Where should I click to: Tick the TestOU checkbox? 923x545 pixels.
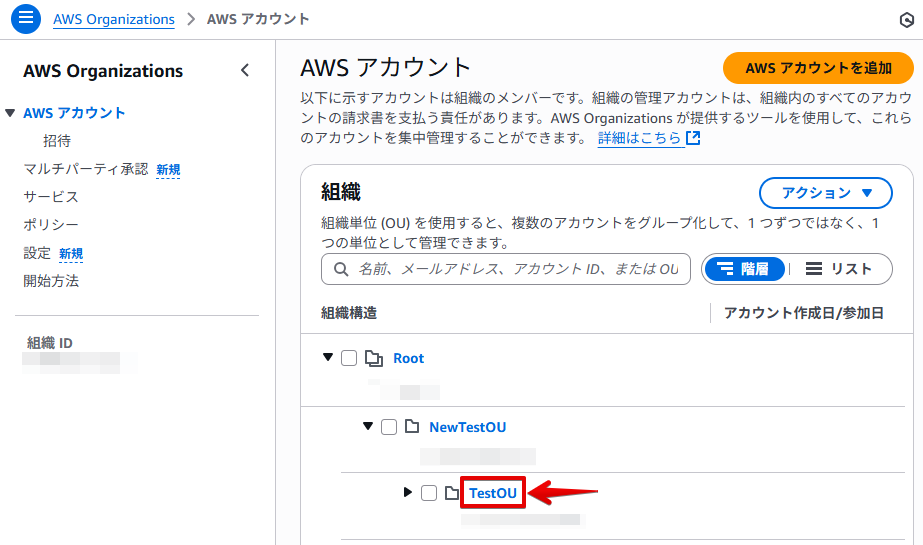click(429, 493)
